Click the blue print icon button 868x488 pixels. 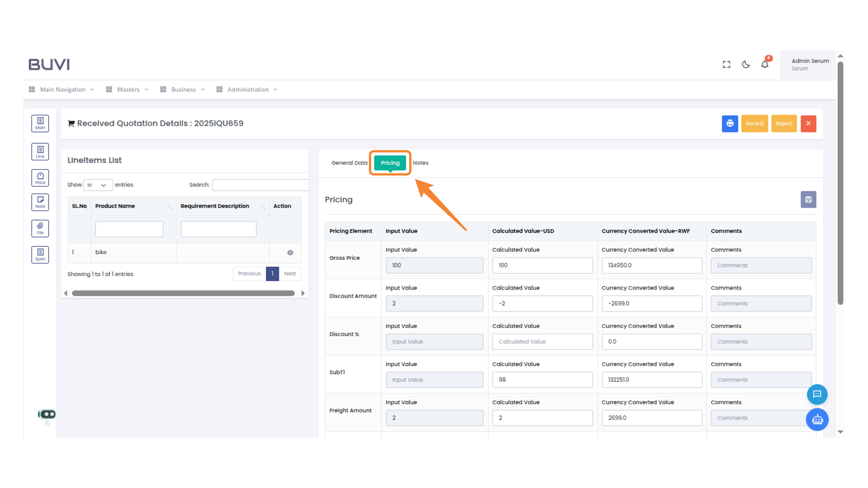tap(730, 123)
